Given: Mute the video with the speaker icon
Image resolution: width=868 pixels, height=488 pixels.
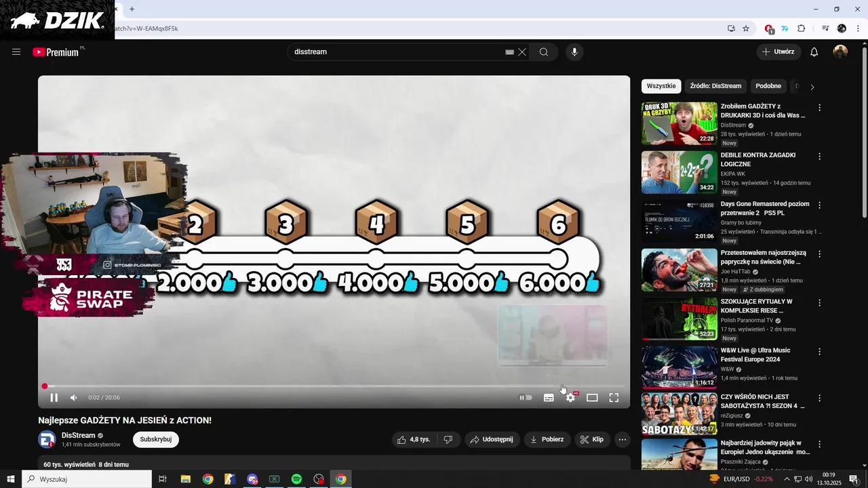Looking at the screenshot, I should (74, 398).
